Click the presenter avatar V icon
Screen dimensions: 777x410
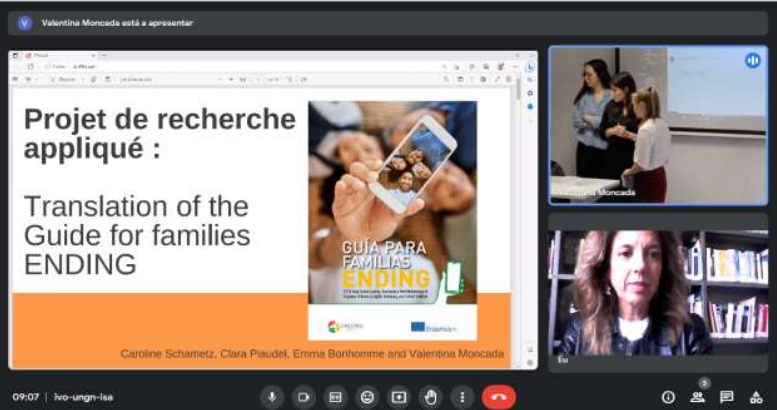pyautogui.click(x=25, y=22)
